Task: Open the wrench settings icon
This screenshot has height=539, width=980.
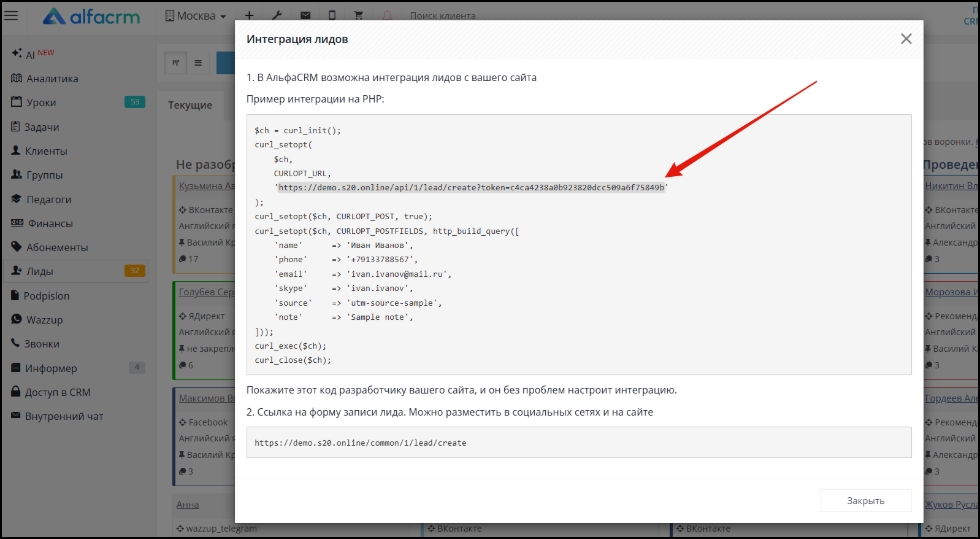Action: pyautogui.click(x=277, y=16)
